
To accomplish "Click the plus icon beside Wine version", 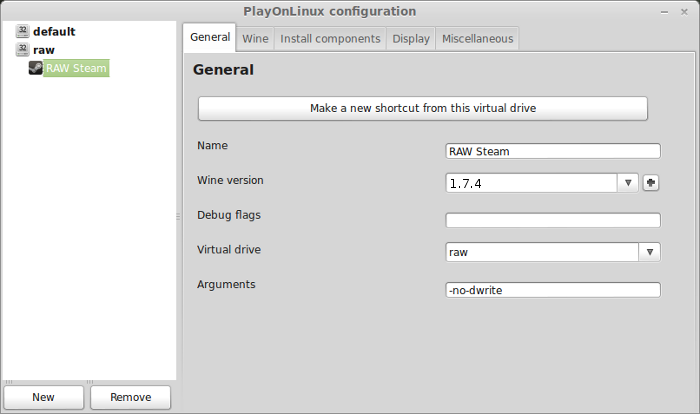I will pos(651,183).
